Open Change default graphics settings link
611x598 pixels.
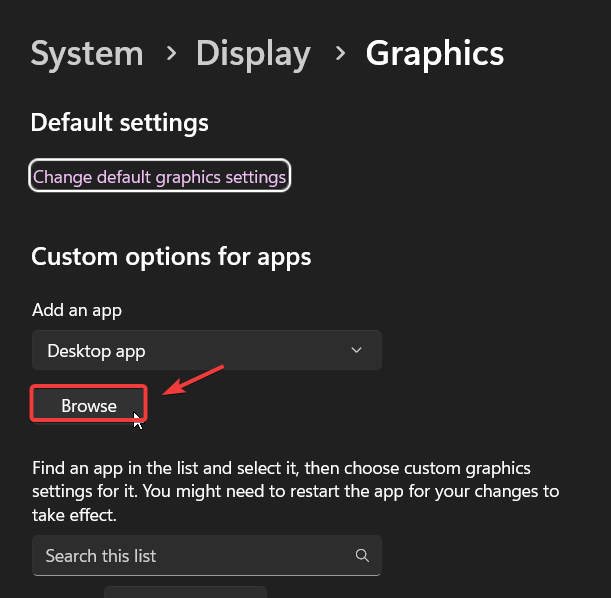(x=160, y=177)
